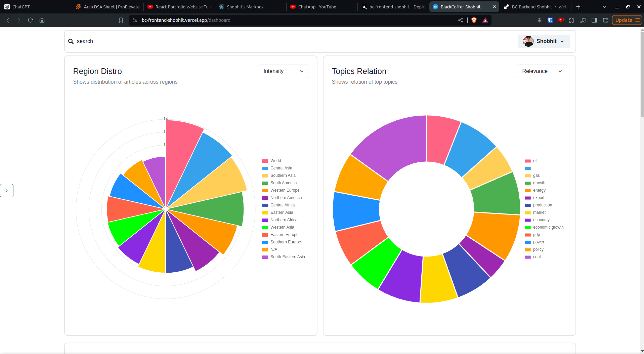This screenshot has height=354, width=644.
Task: Reload the page with the refresh icon
Action: (31, 20)
